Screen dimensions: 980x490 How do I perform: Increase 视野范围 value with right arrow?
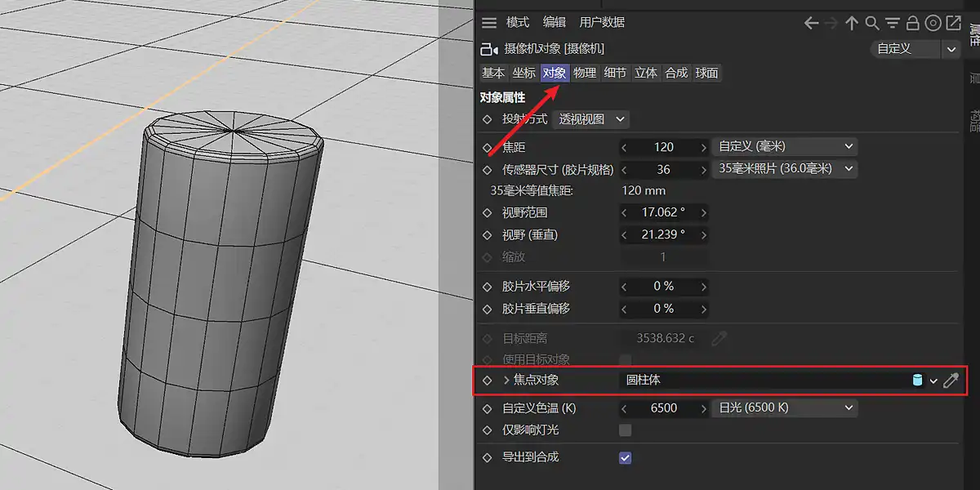(703, 212)
